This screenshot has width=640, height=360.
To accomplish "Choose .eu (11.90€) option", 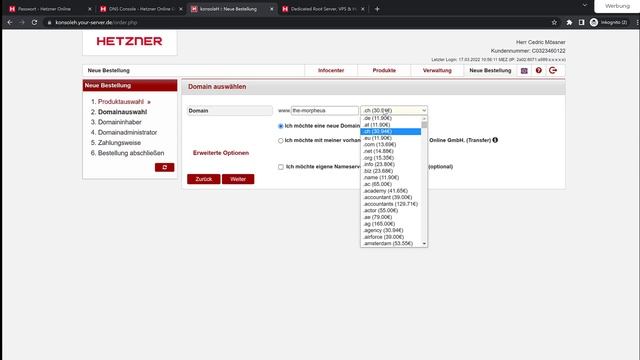I will [x=391, y=138].
